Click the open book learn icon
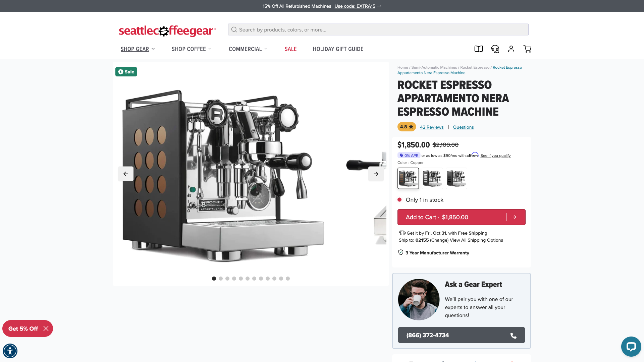The width and height of the screenshot is (644, 362). (479, 49)
